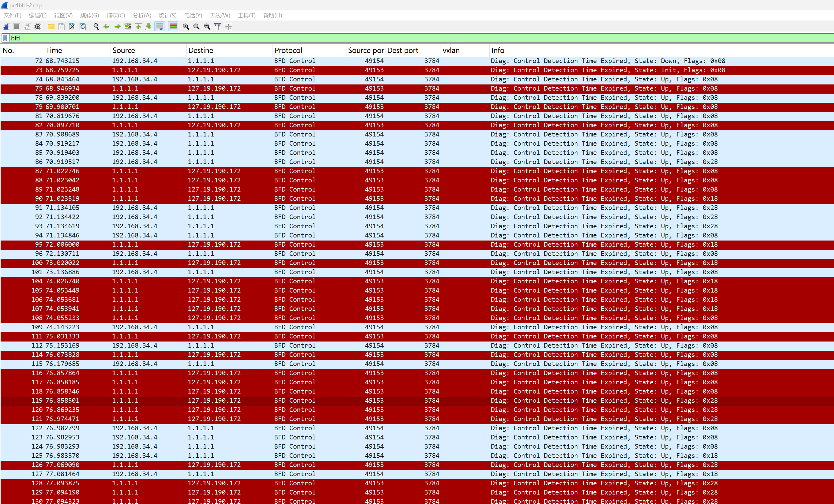Open the 统计(S) menu
This screenshot has width=834, height=504.
click(x=167, y=16)
